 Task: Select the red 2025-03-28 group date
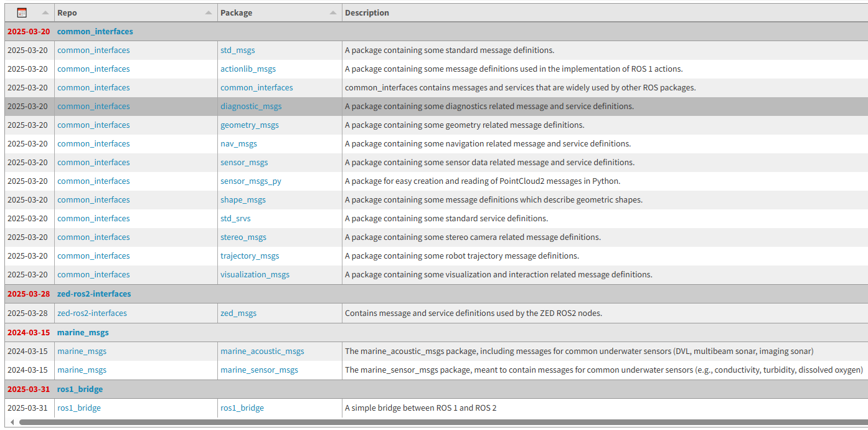tap(29, 294)
